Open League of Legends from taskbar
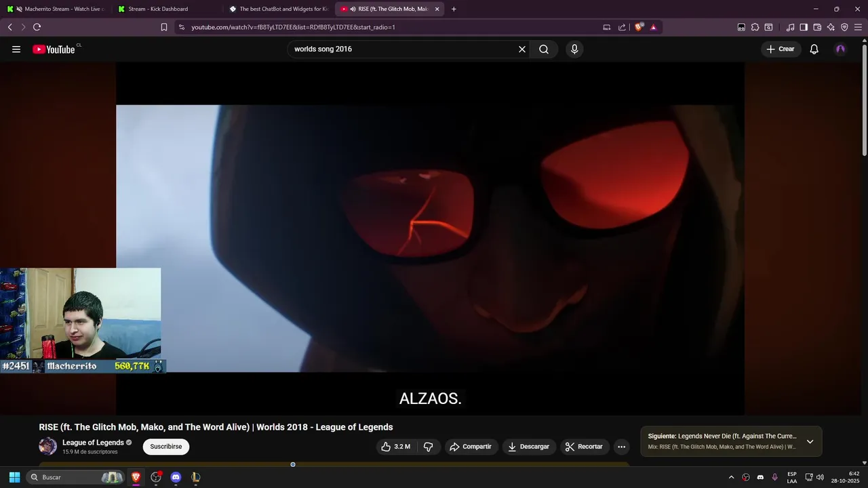Image resolution: width=868 pixels, height=488 pixels. [x=195, y=477]
